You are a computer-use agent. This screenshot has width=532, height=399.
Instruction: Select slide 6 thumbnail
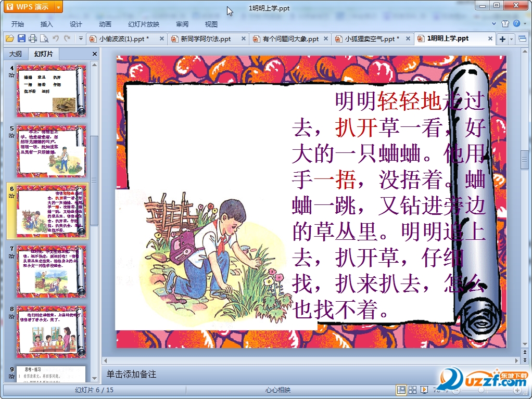click(x=51, y=211)
